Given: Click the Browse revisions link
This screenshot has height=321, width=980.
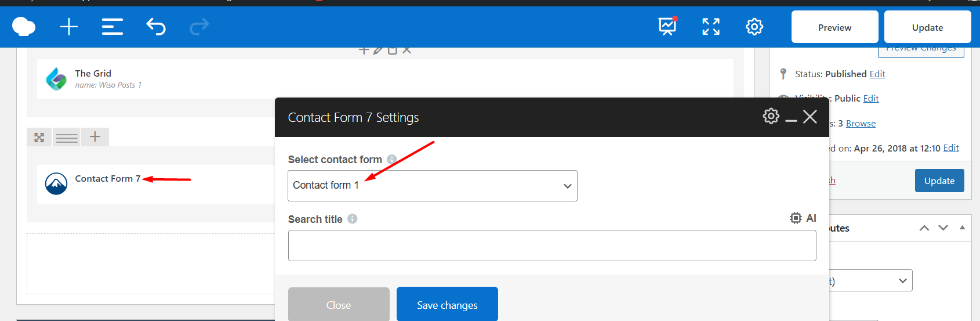Looking at the screenshot, I should pos(861,124).
